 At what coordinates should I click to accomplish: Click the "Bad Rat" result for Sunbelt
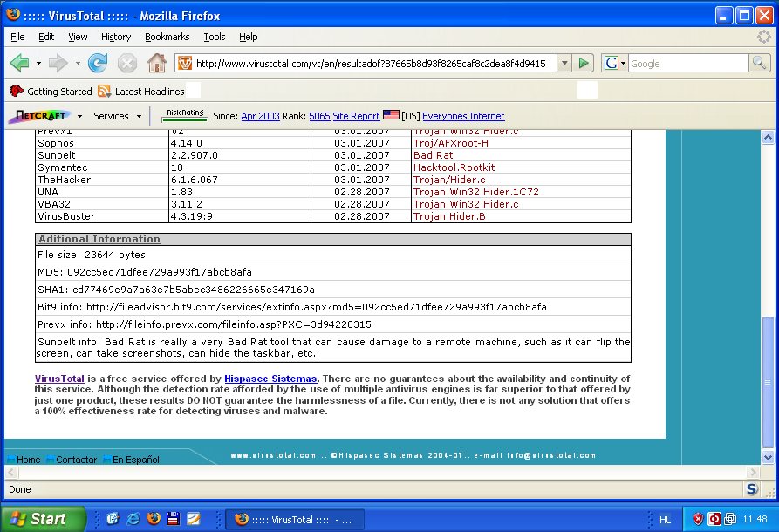pos(433,155)
